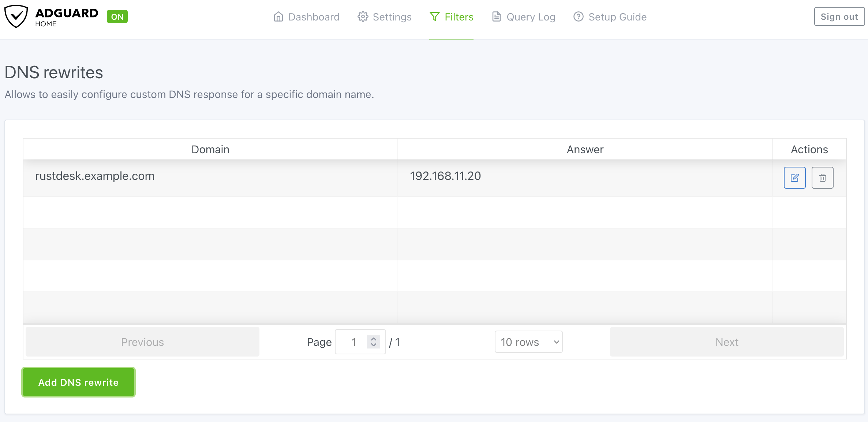
Task: Click the Settings gear icon
Action: 363,17
